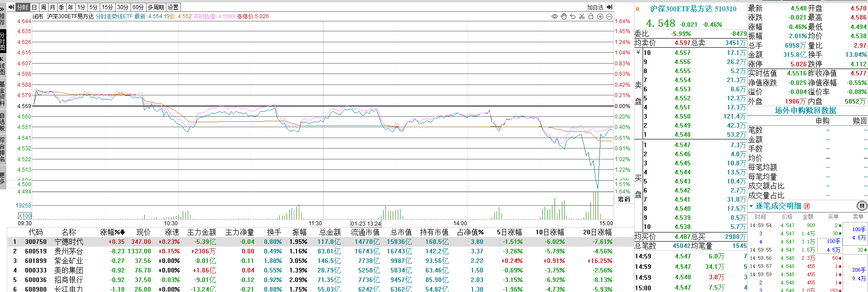Click the X100 volume scale box
This screenshot has height=292, width=868.
pos(25,216)
